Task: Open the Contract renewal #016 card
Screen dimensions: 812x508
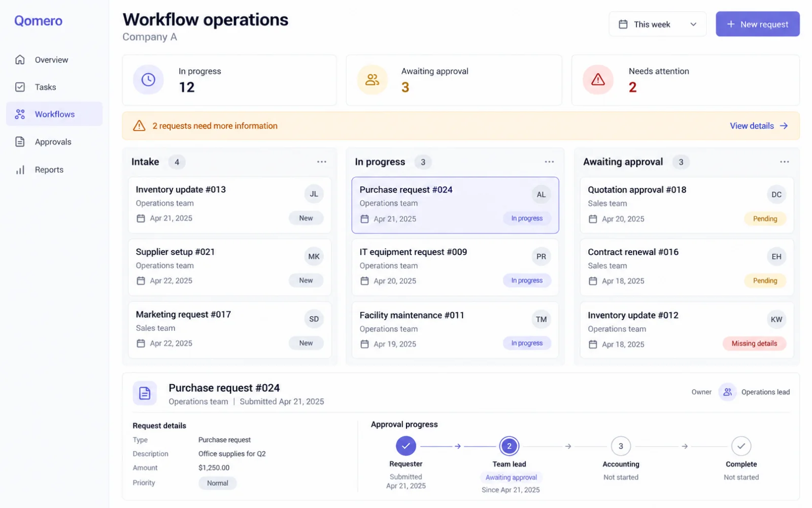Action: [x=687, y=267]
